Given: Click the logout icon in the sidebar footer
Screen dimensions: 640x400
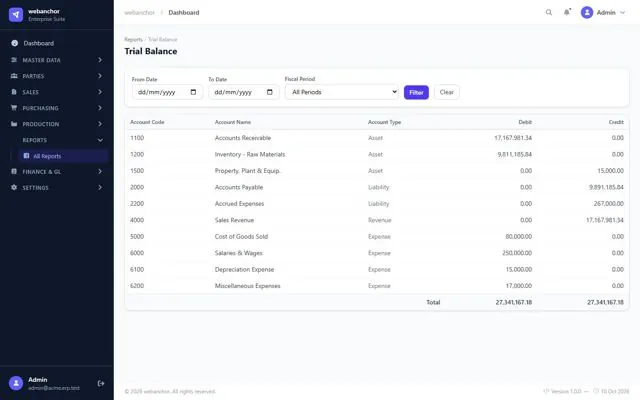Looking at the screenshot, I should 101,383.
